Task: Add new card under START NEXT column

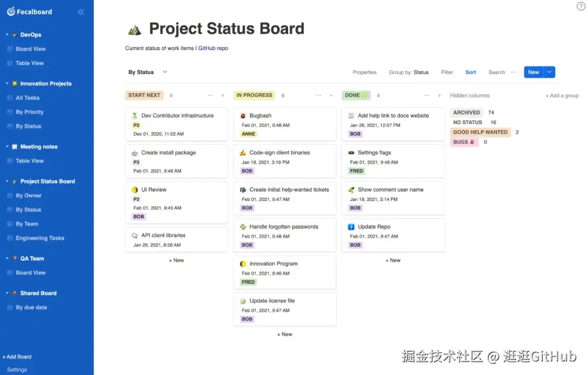Action: tap(176, 260)
